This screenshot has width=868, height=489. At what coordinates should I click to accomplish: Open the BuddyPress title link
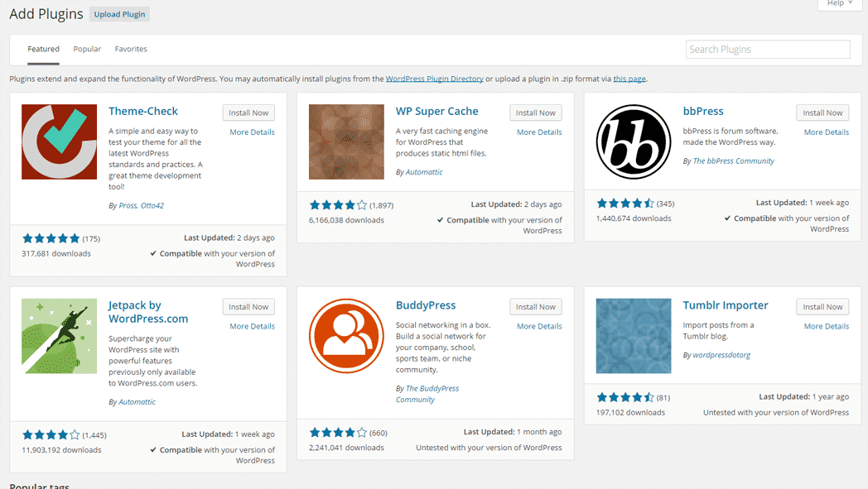pyautogui.click(x=426, y=305)
